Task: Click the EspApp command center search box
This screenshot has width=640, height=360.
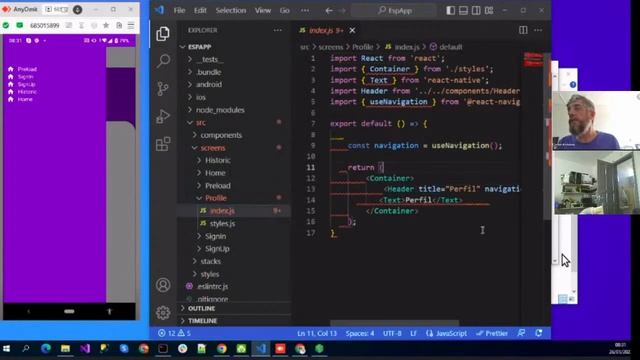Action: (394, 11)
